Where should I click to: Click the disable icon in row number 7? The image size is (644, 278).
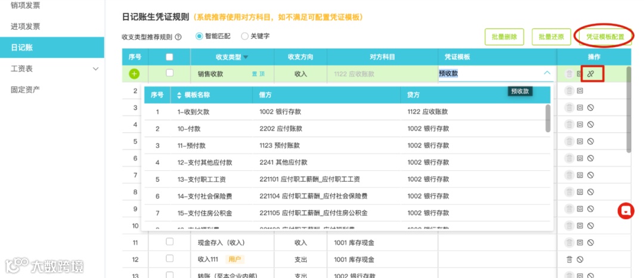pos(590,175)
